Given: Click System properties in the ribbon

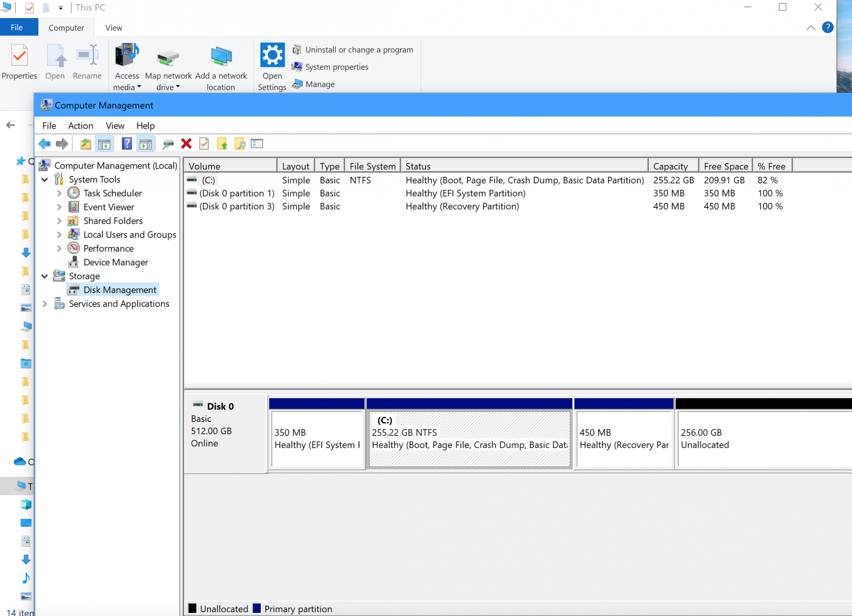Looking at the screenshot, I should pos(330,67).
